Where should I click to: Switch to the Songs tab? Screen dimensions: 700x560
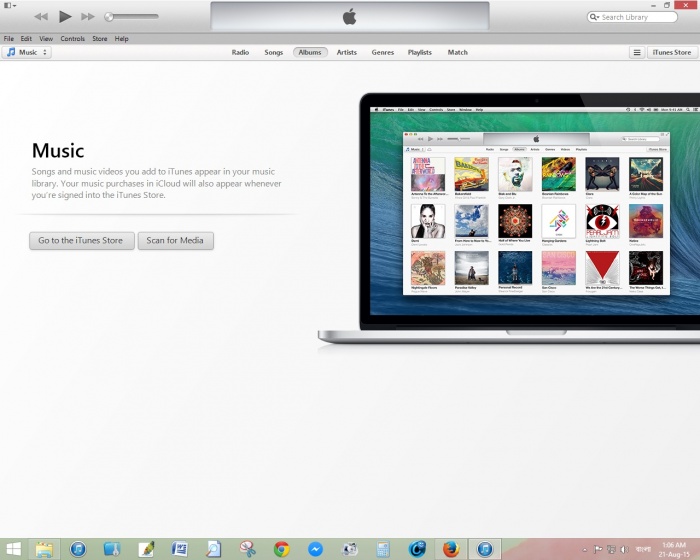tap(274, 52)
